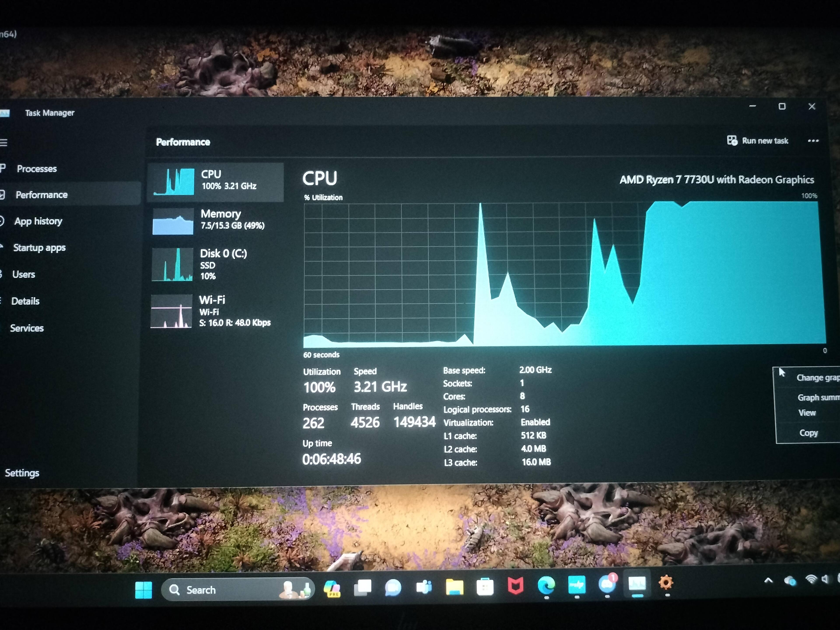
Task: Open File Explorer from taskbar
Action: [455, 588]
